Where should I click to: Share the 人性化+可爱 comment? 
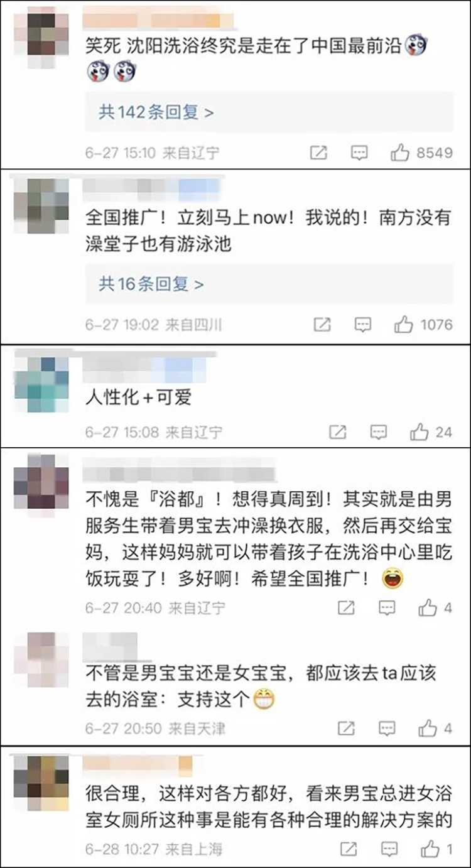[x=338, y=432]
